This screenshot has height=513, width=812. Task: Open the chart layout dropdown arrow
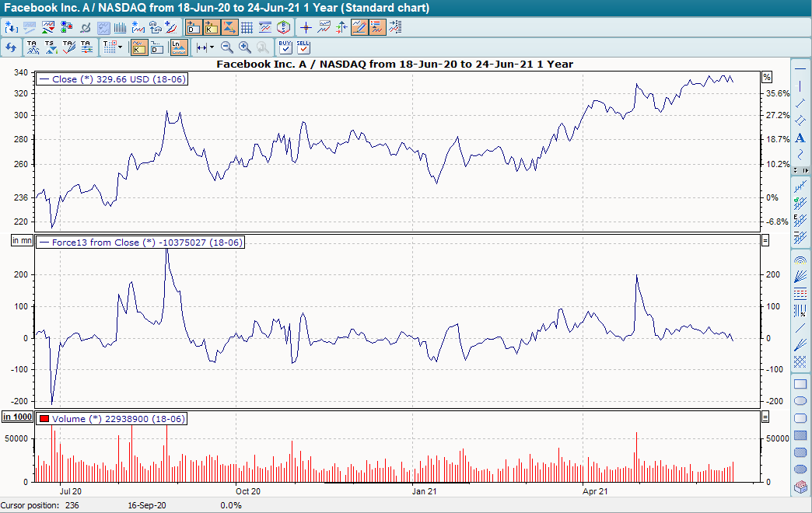coord(121,47)
